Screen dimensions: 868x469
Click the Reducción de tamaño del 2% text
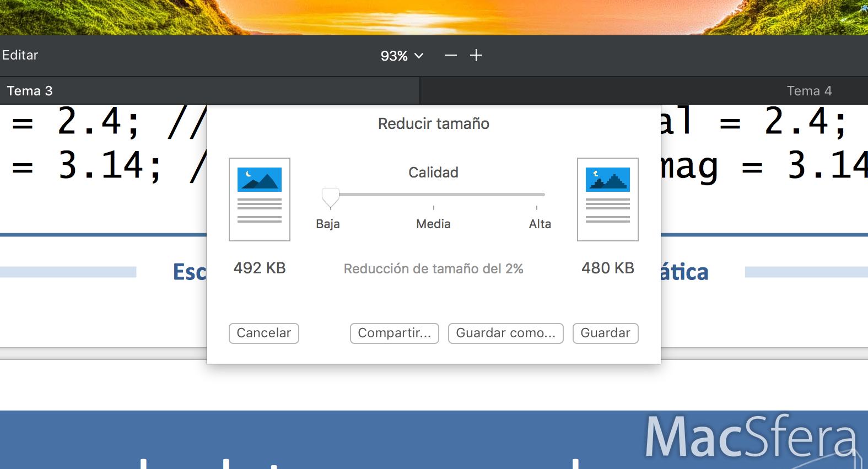[x=434, y=269]
